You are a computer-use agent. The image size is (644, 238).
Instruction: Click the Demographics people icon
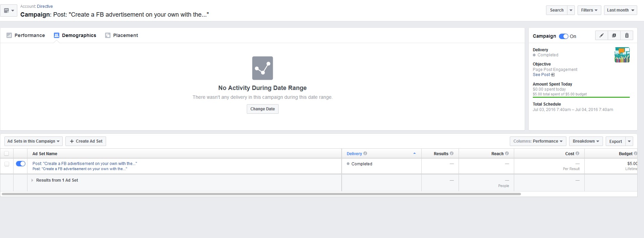[57, 35]
